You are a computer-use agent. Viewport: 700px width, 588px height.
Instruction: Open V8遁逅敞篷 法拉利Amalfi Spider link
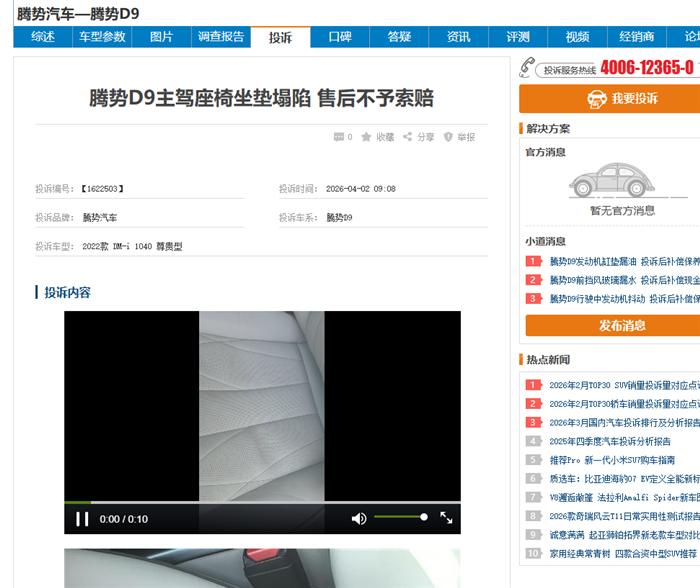pyautogui.click(x=625, y=497)
